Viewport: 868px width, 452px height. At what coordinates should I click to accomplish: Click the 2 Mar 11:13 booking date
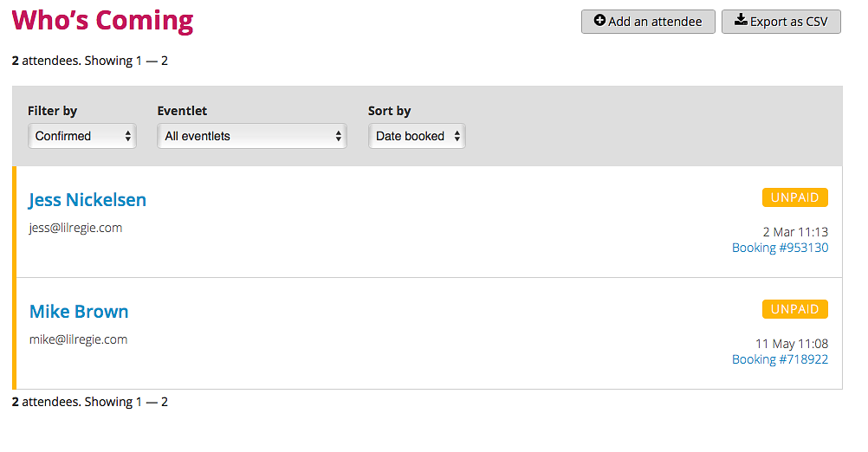coord(795,232)
